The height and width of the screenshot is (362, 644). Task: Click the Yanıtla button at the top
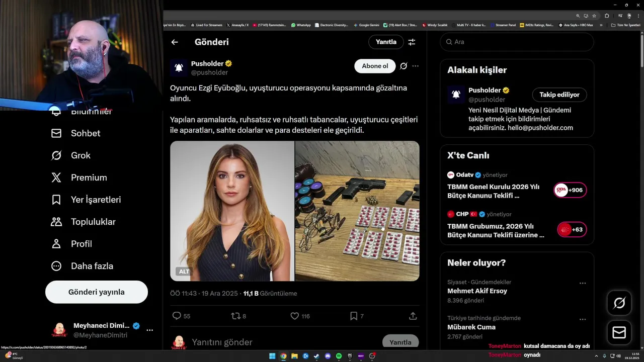coord(386,42)
